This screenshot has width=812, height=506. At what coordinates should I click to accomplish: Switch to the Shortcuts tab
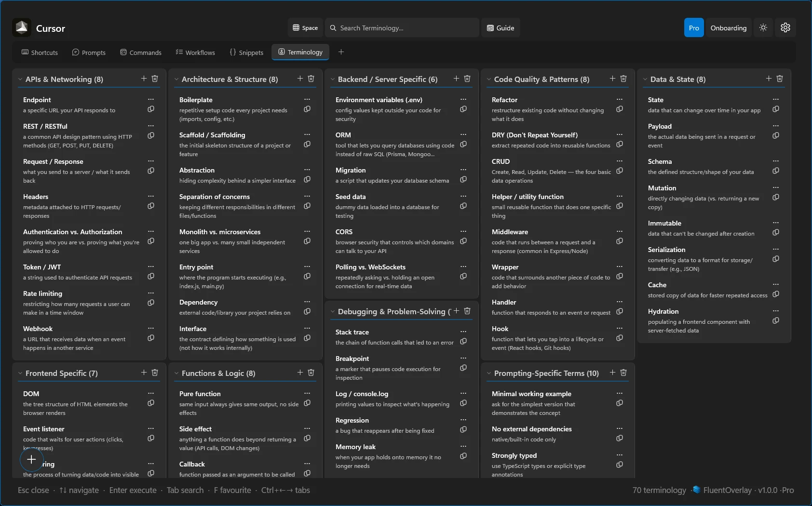(x=40, y=52)
